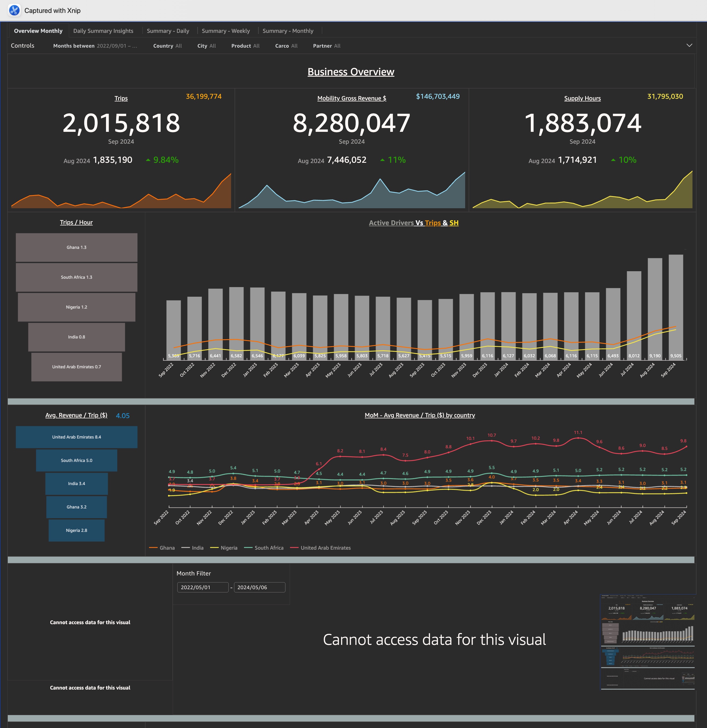707x728 pixels.
Task: Click the Trips KPI title
Action: [121, 98]
